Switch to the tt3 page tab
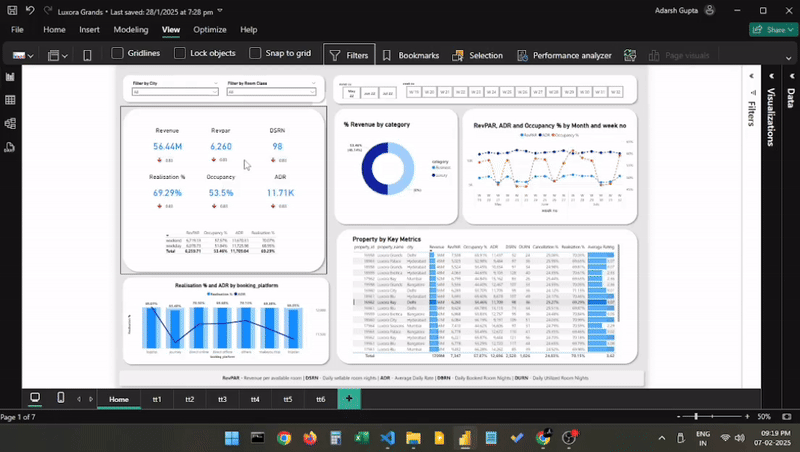Viewport: 800px width, 452px height. click(222, 399)
